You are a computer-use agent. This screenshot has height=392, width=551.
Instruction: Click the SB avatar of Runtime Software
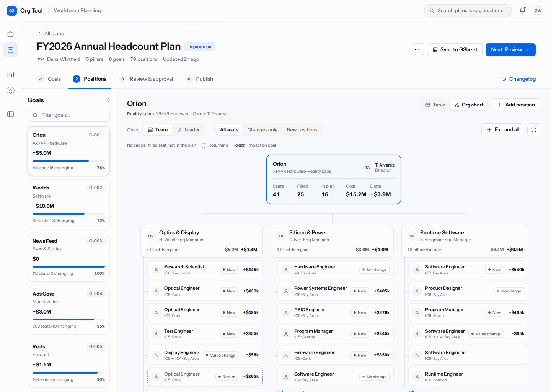412,236
